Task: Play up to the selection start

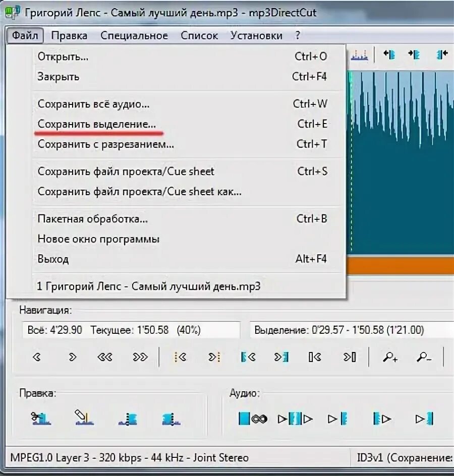Action: click(x=337, y=419)
